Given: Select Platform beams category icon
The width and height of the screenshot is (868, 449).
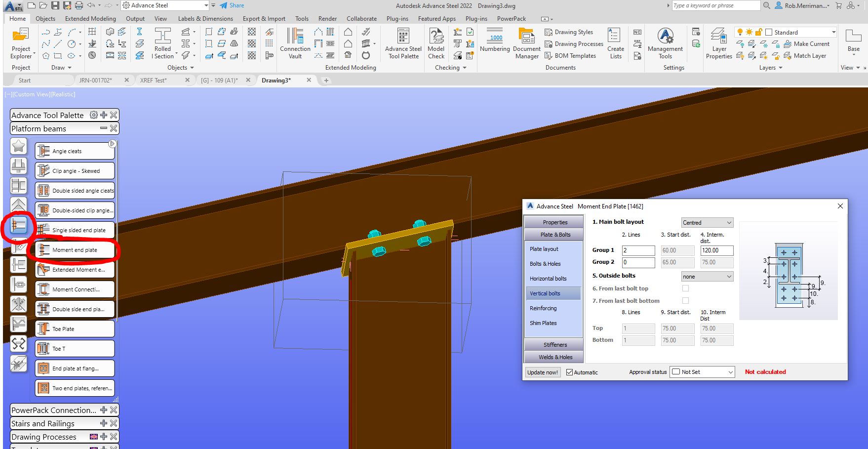Looking at the screenshot, I should coord(19,225).
